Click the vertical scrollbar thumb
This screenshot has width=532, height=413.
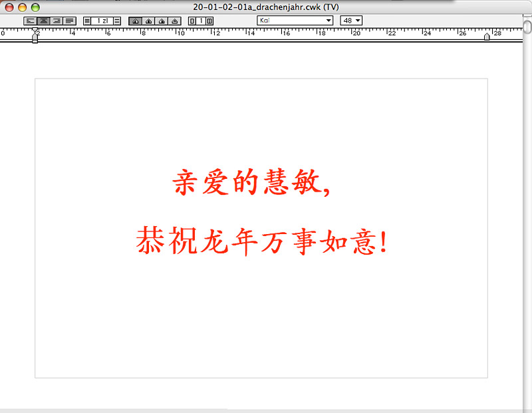point(527,27)
